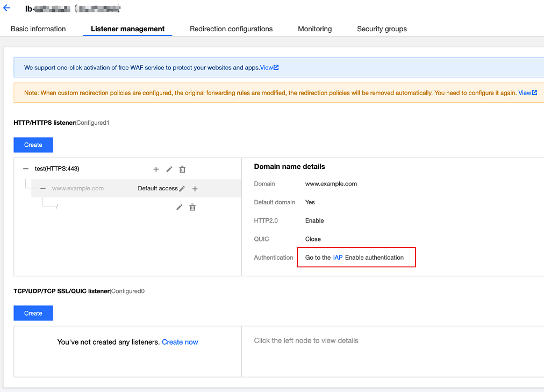544x392 pixels.
Task: Edit the test(HTTPS:443) listener
Action: pyautogui.click(x=169, y=169)
